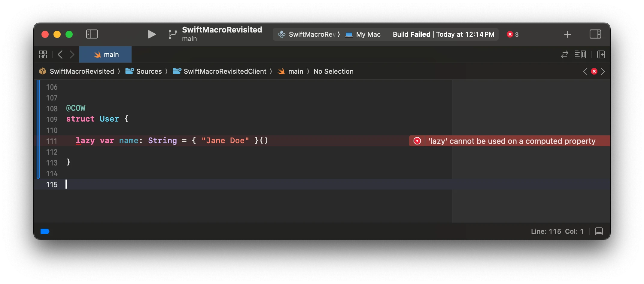Open the related items grid menu
Viewport: 644px width, 284px height.
coord(43,54)
